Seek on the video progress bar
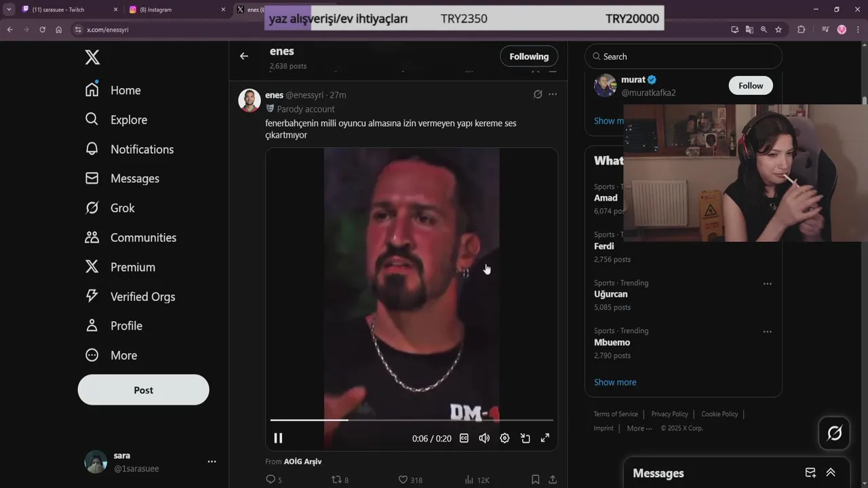This screenshot has height=488, width=868. pos(412,420)
